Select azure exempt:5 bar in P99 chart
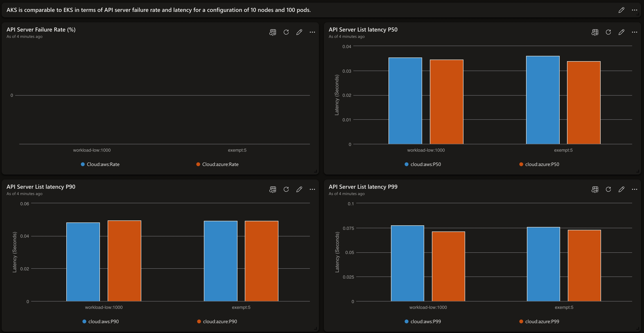 [584, 266]
